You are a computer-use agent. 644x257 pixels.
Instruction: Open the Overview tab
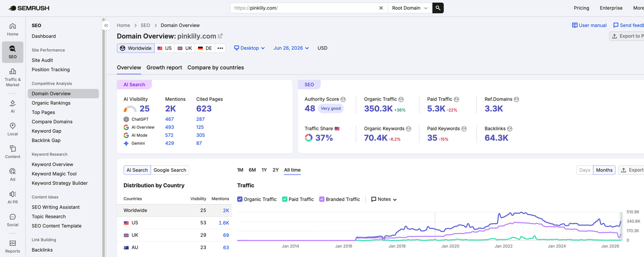click(x=129, y=67)
